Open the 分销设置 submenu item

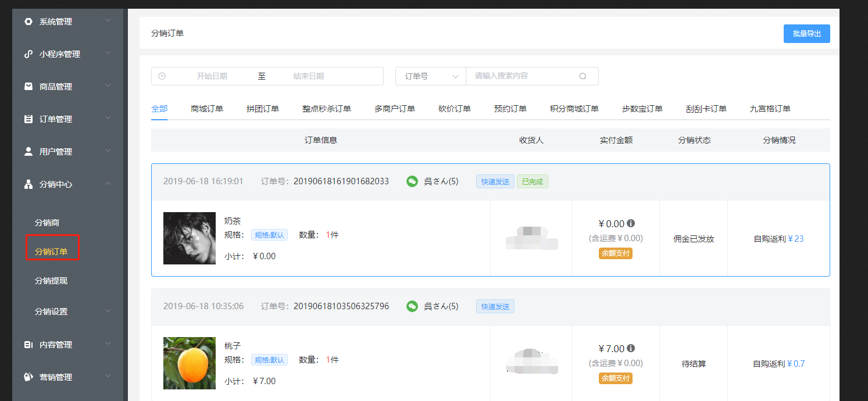coord(51,312)
